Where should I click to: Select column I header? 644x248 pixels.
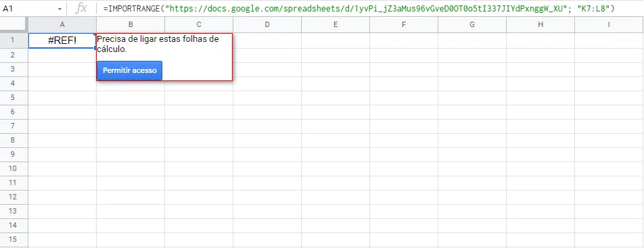pos(609,24)
